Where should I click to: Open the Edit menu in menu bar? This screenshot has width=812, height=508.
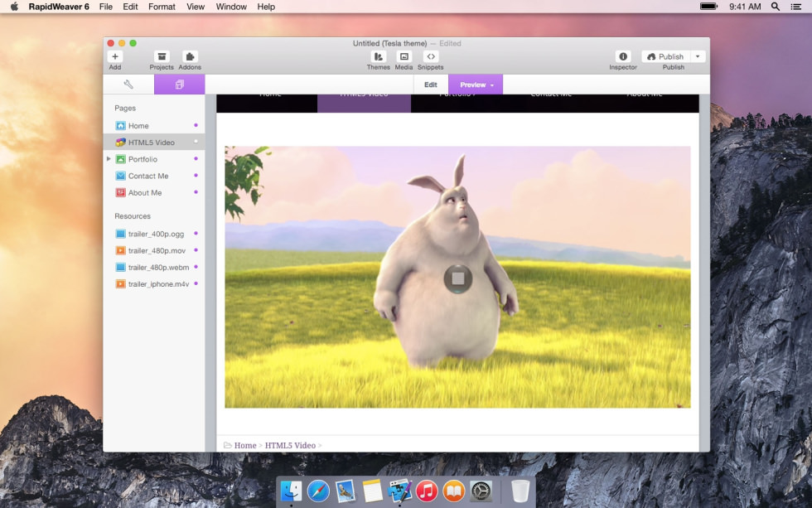[130, 7]
